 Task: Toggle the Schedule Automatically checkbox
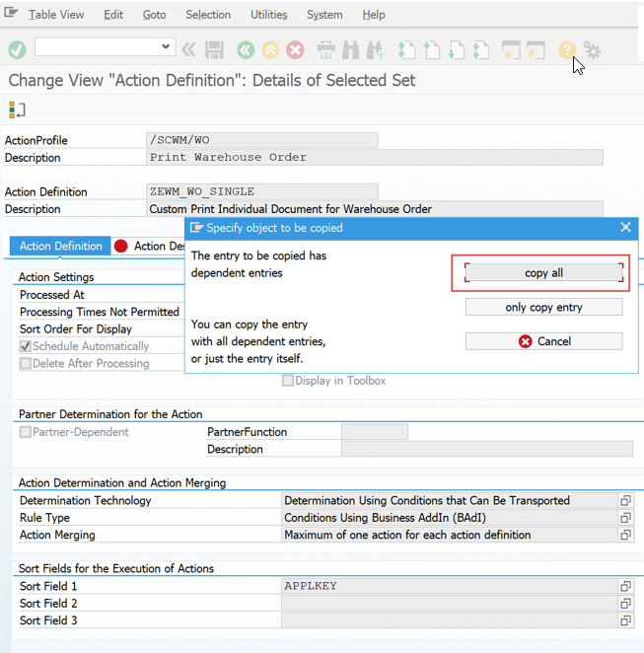(x=26, y=346)
